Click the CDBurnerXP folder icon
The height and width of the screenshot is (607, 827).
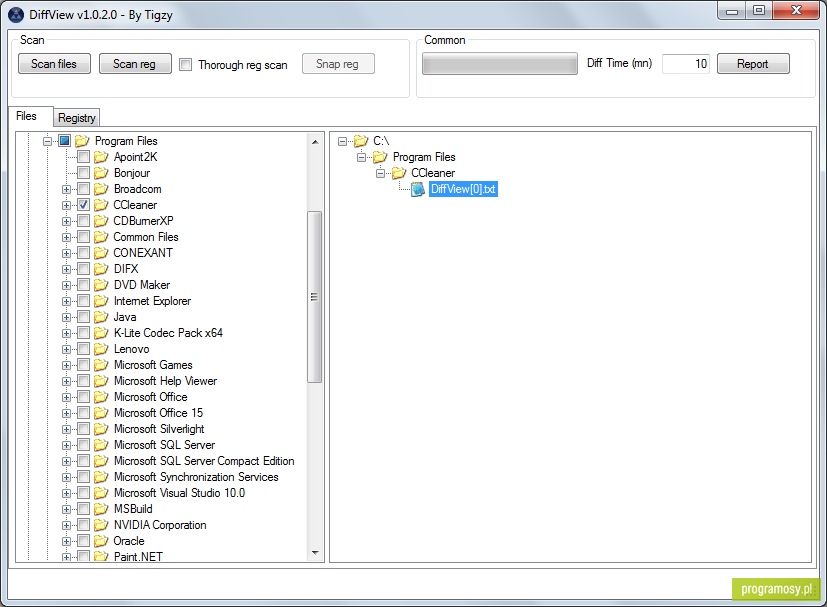(101, 221)
